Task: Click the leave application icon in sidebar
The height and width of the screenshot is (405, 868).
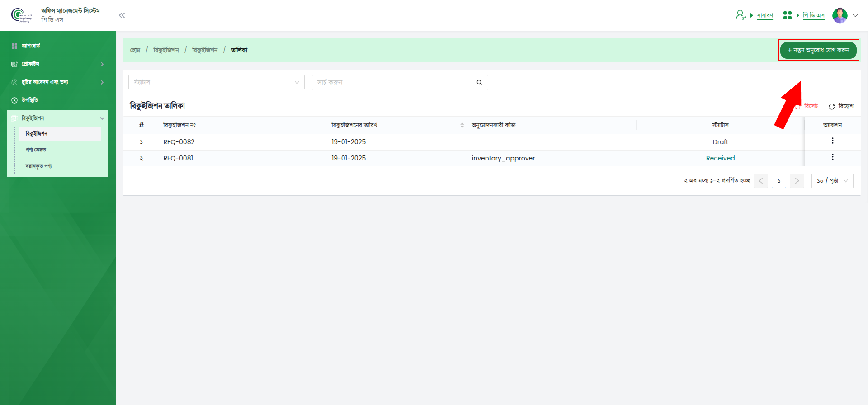Action: (x=14, y=82)
